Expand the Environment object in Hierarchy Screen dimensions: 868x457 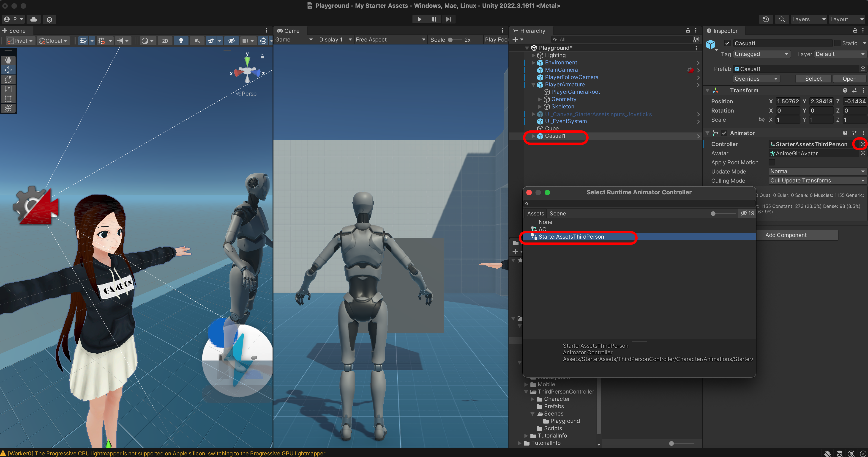[533, 63]
